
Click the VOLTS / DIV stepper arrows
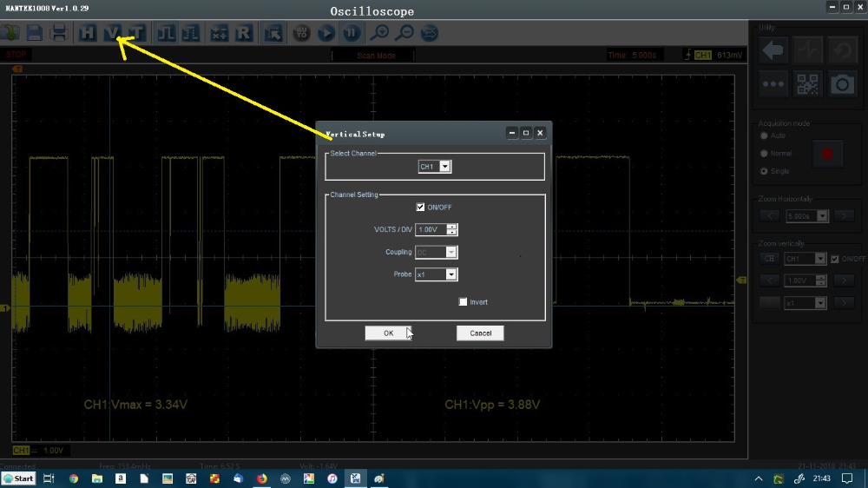coord(451,230)
